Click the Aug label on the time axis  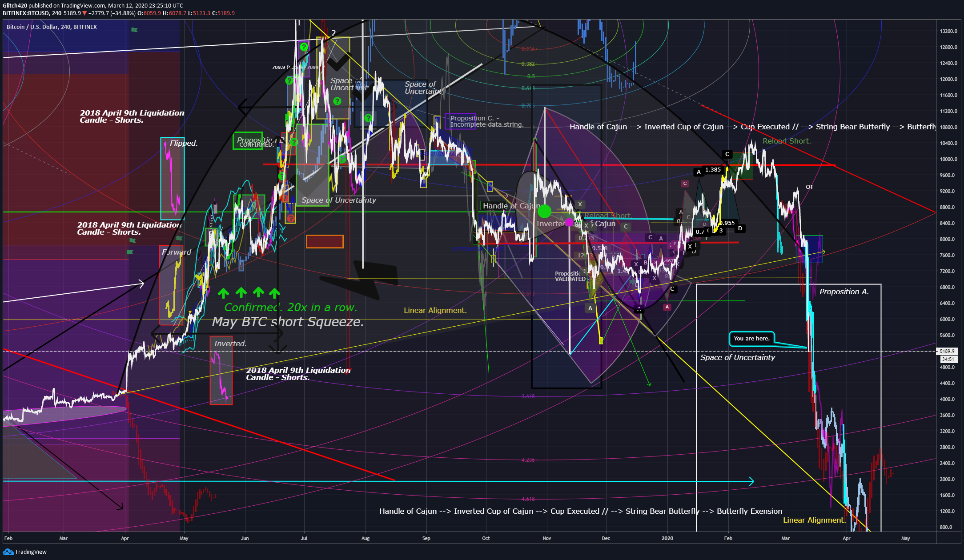point(366,538)
